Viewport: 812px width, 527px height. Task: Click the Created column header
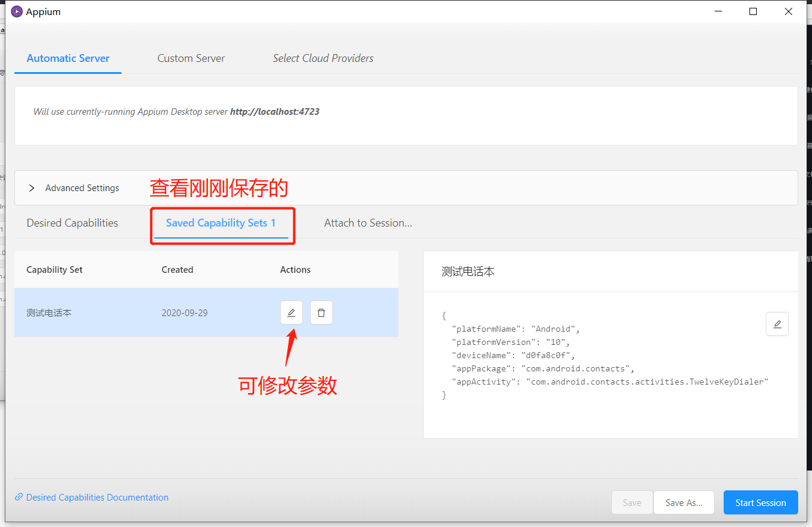tap(177, 270)
